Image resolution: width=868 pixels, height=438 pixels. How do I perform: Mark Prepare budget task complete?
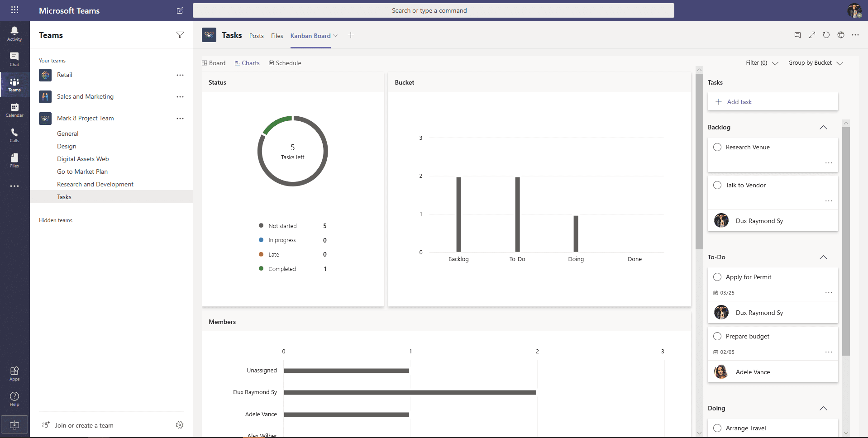[717, 336]
